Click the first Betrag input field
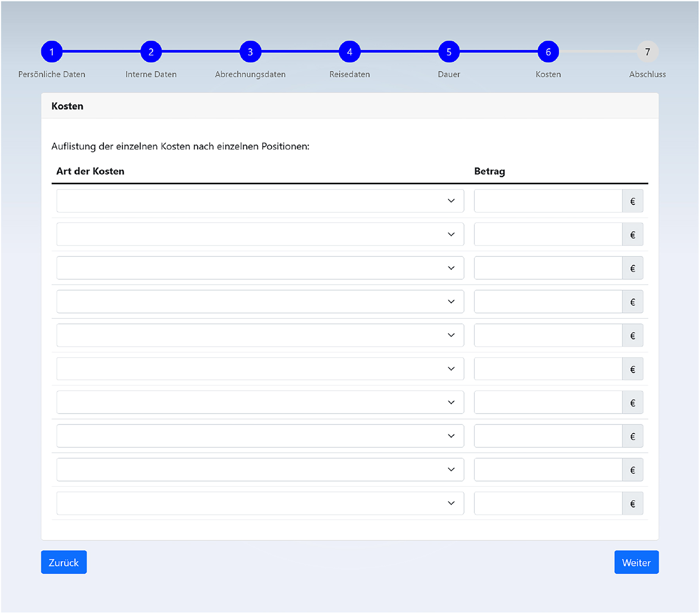700x614 pixels. point(548,201)
